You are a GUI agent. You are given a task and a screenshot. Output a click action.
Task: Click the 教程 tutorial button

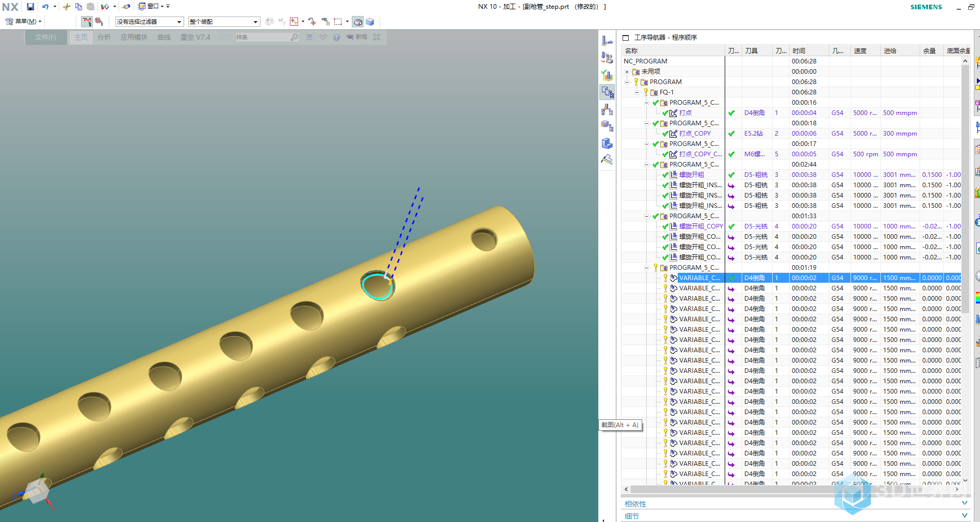click(357, 37)
